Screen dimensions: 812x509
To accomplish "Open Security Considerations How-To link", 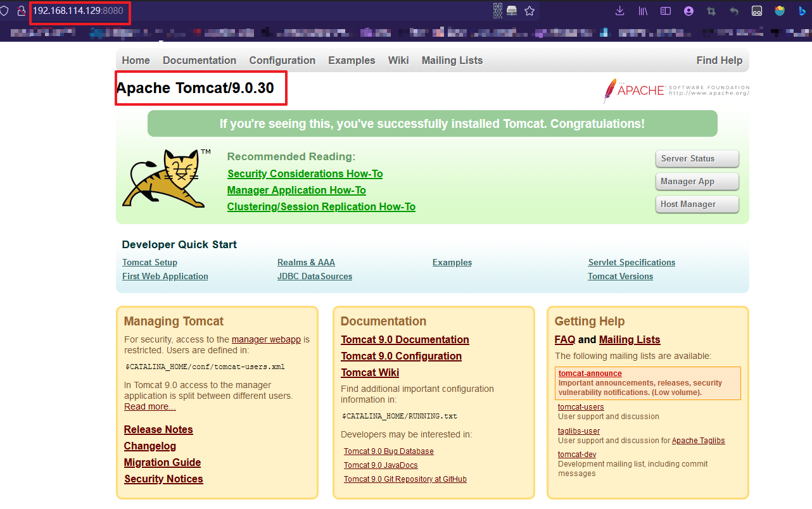I will [x=305, y=173].
